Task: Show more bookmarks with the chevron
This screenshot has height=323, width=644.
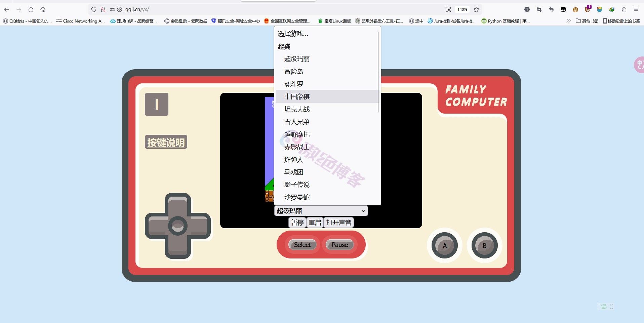Action: pos(568,21)
